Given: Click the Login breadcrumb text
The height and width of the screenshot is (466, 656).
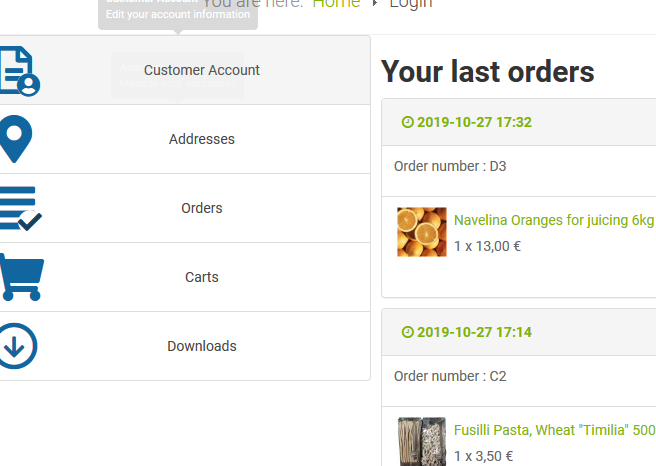Looking at the screenshot, I should click(411, 4).
